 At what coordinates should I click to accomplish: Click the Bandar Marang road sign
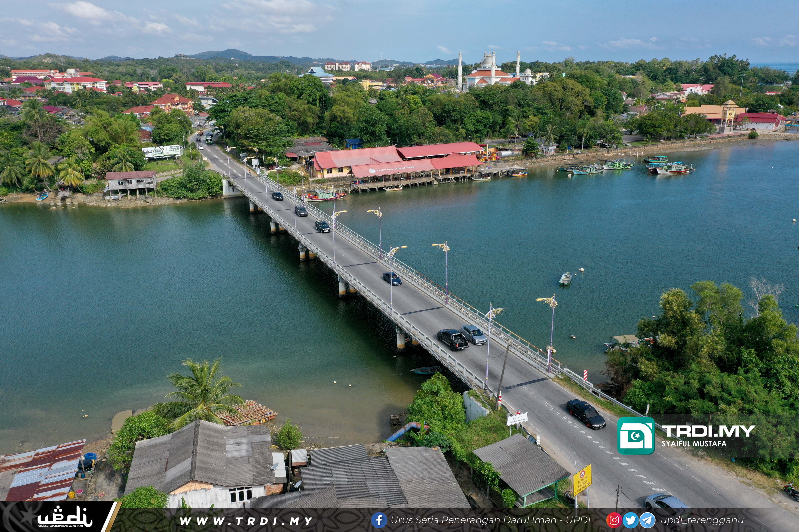point(517,419)
